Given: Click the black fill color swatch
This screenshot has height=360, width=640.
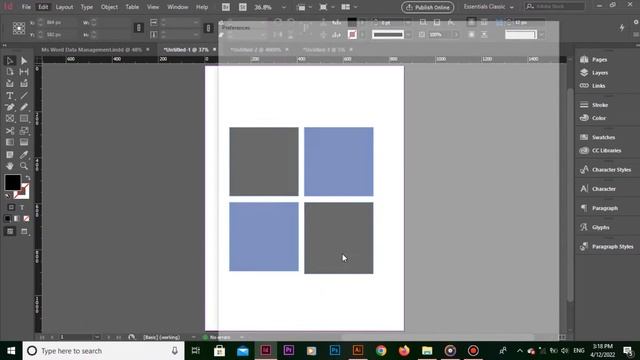Looking at the screenshot, I should pos(12,182).
